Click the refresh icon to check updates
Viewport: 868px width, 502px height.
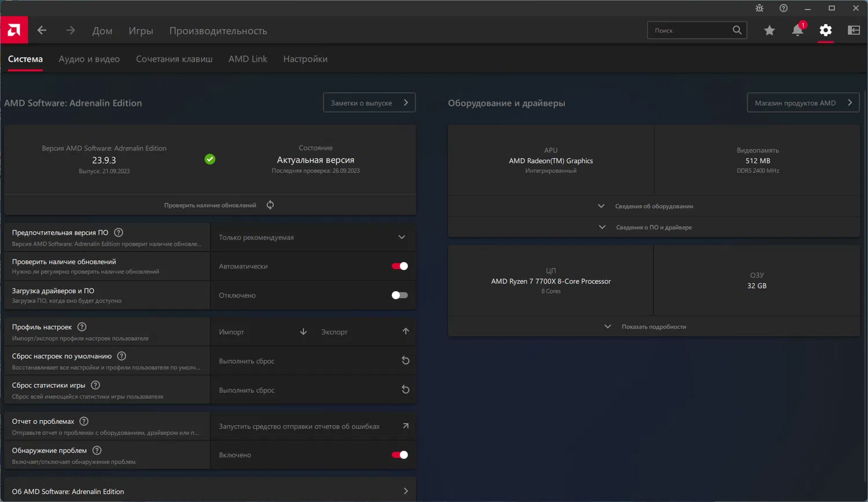click(270, 205)
